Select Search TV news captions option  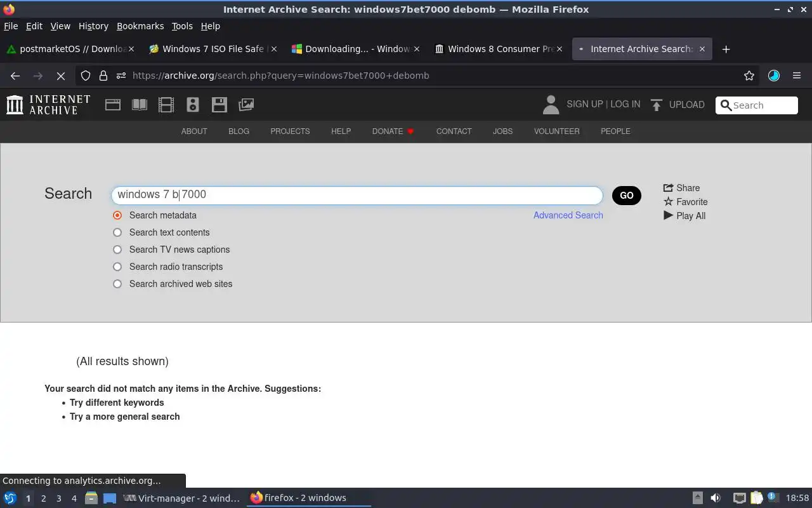(x=117, y=250)
